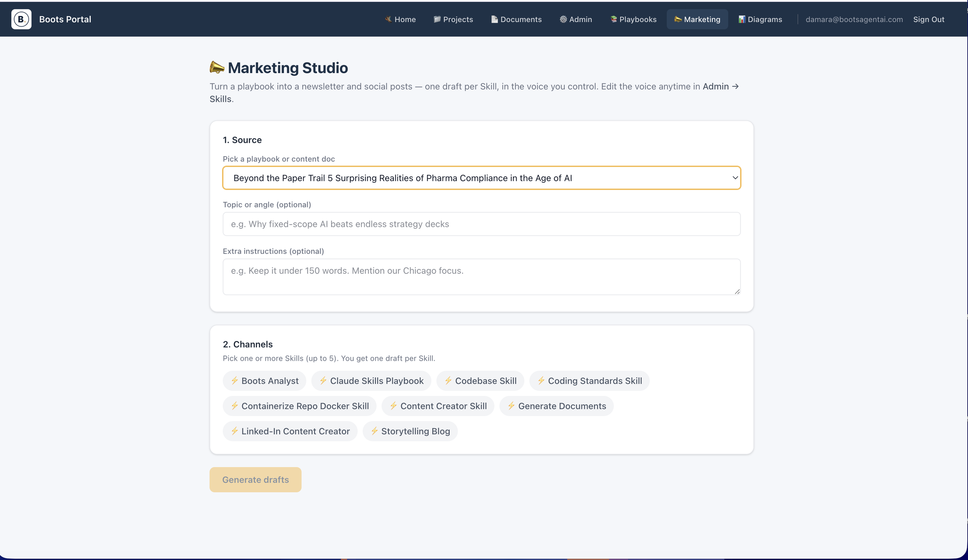
Task: Select the Coding Standards Skill chip
Action: coord(589,381)
